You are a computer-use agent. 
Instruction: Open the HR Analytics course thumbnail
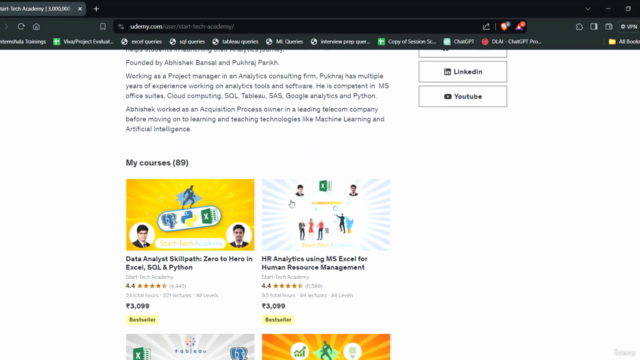click(x=326, y=215)
